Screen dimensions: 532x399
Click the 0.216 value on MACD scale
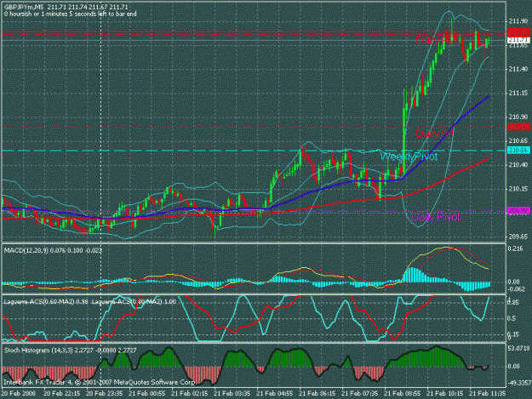point(515,248)
